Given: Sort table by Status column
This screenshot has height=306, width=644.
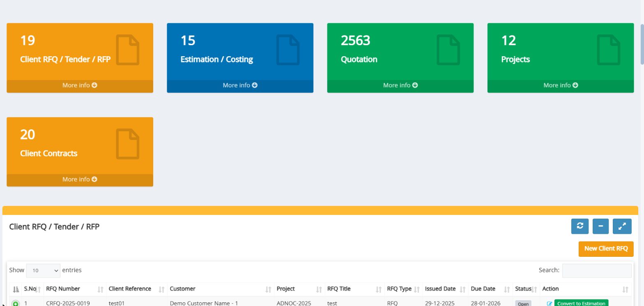Looking at the screenshot, I should pyautogui.click(x=526, y=289).
